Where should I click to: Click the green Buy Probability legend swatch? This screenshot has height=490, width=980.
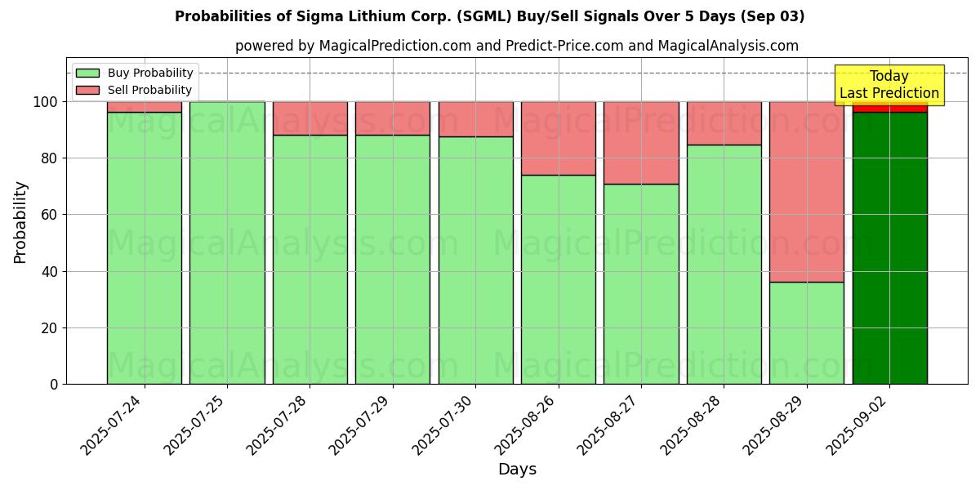point(87,73)
